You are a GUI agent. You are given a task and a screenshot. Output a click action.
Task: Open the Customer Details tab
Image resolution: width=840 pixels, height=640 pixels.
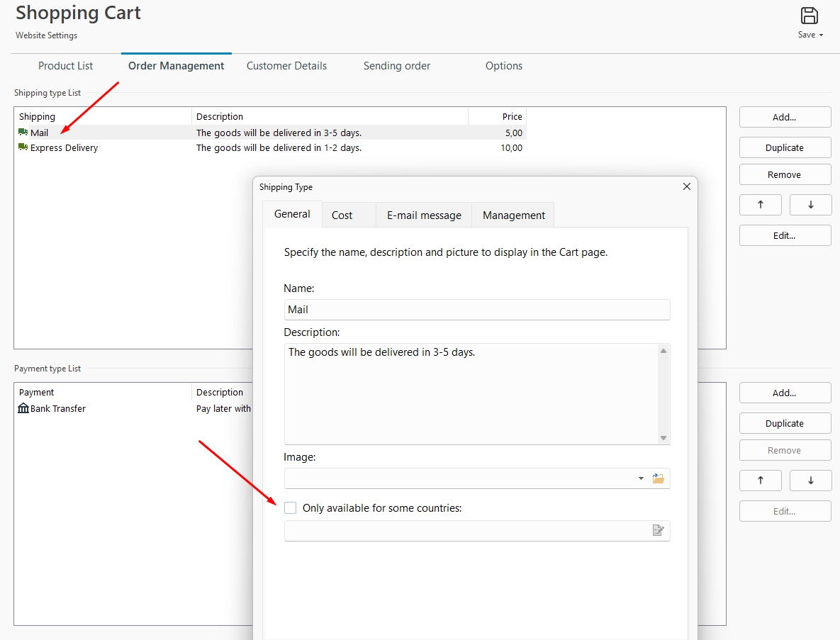pyautogui.click(x=286, y=66)
